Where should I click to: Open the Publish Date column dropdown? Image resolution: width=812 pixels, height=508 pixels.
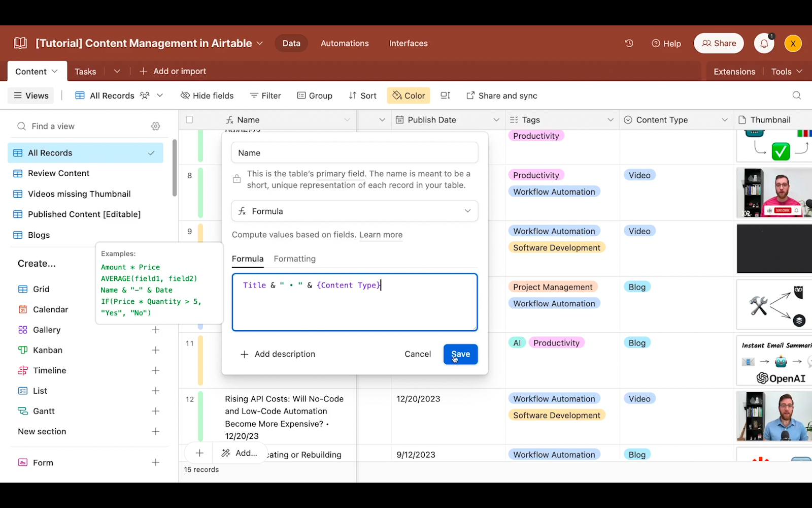point(496,120)
